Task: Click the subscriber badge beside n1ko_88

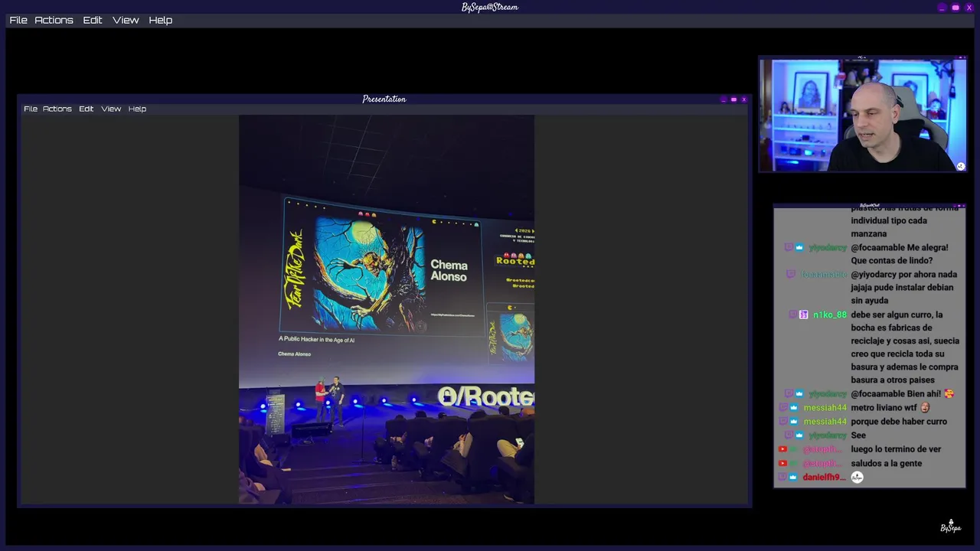Action: (x=804, y=315)
